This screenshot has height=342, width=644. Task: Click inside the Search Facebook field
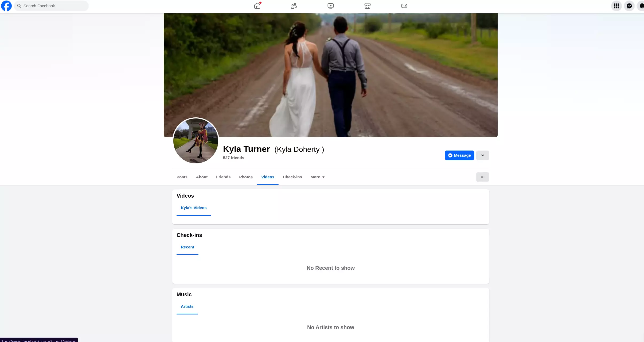(51, 6)
